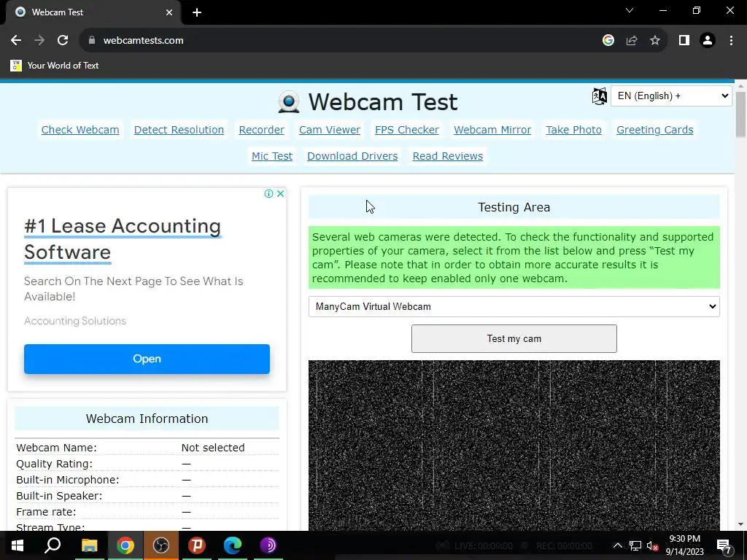Open the Chrome three-dot menu

[731, 41]
